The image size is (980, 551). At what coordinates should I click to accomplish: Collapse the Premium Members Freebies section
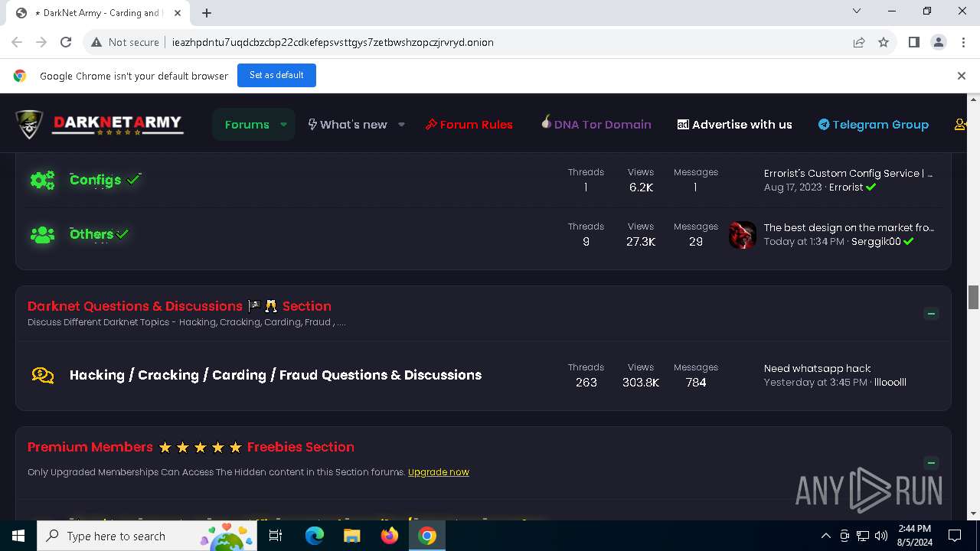pyautogui.click(x=931, y=463)
